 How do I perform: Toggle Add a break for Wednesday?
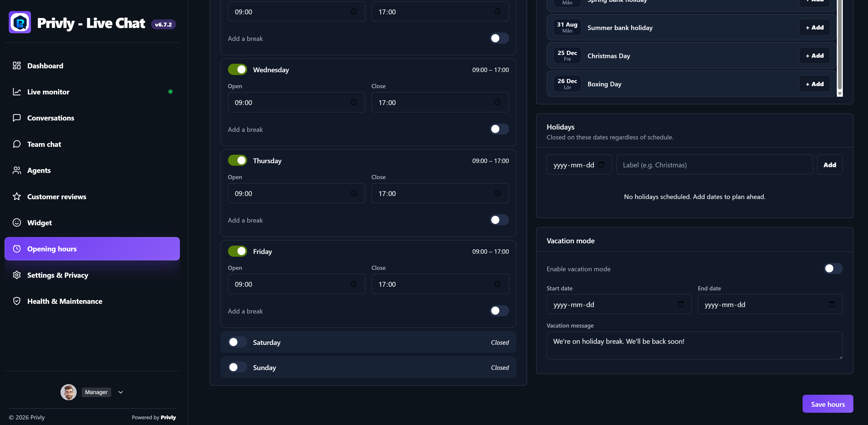click(499, 129)
